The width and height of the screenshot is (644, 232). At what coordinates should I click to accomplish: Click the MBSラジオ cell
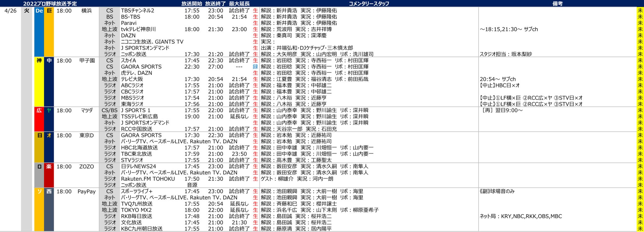(132, 98)
